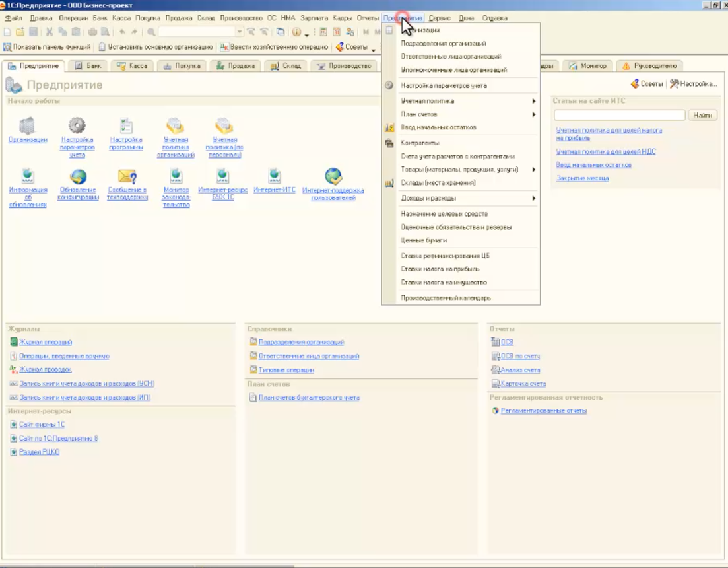
Task: Click the Help info icon in toolbar
Action: click(296, 32)
